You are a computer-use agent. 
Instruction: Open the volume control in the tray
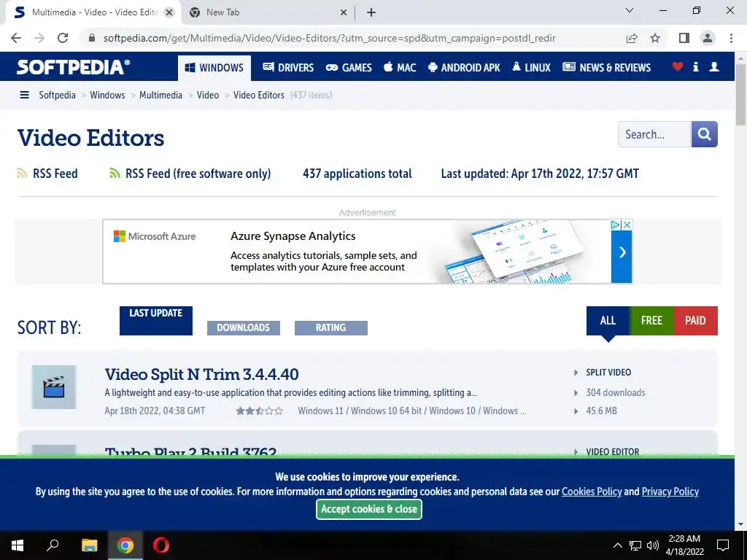(653, 545)
